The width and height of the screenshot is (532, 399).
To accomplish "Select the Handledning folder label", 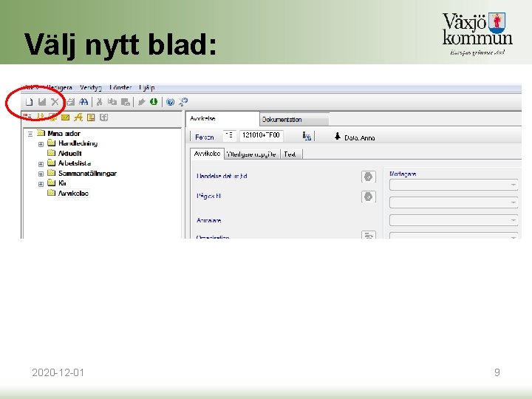I will (78, 143).
